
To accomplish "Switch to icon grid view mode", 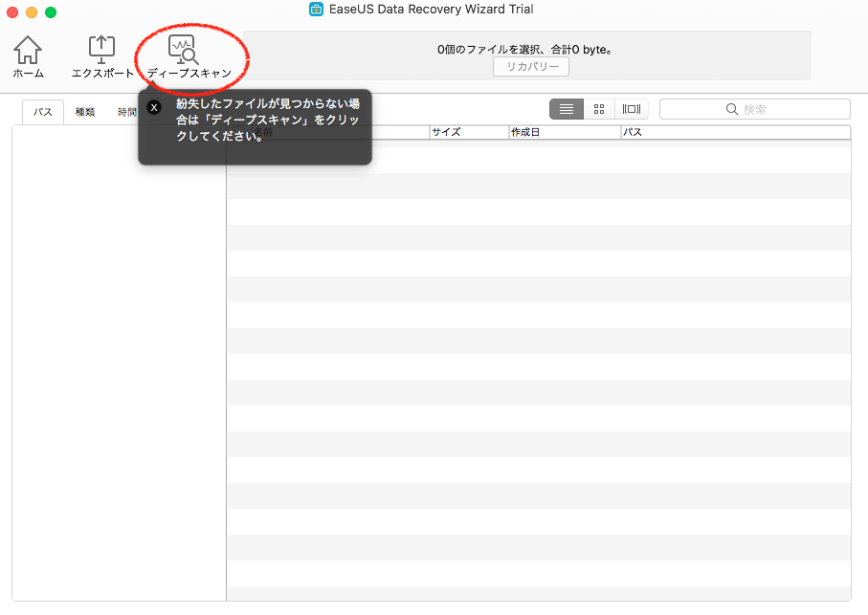I will click(599, 109).
